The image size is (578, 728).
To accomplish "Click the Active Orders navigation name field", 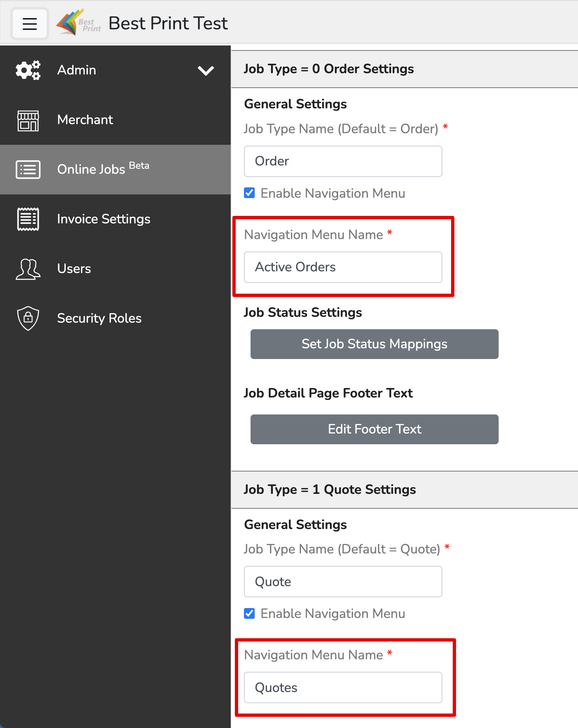I will click(x=343, y=267).
